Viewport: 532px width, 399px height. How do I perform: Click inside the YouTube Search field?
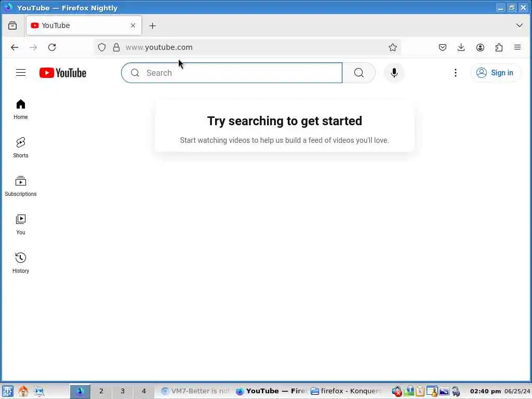pyautogui.click(x=232, y=73)
